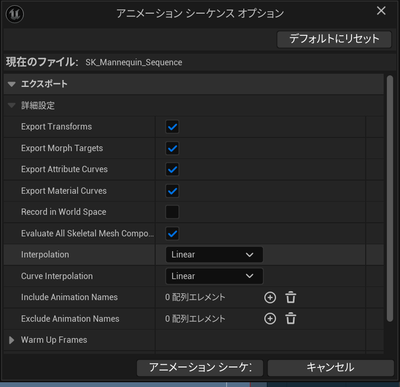Open the Curve Interpolation dropdown
The height and width of the screenshot is (387, 400).
(214, 276)
